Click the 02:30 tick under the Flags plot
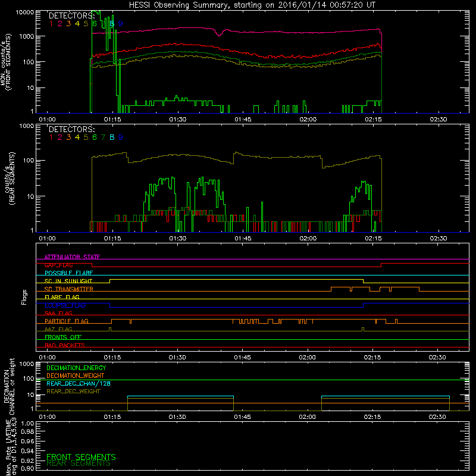The height and width of the screenshot is (476, 476). [437, 358]
